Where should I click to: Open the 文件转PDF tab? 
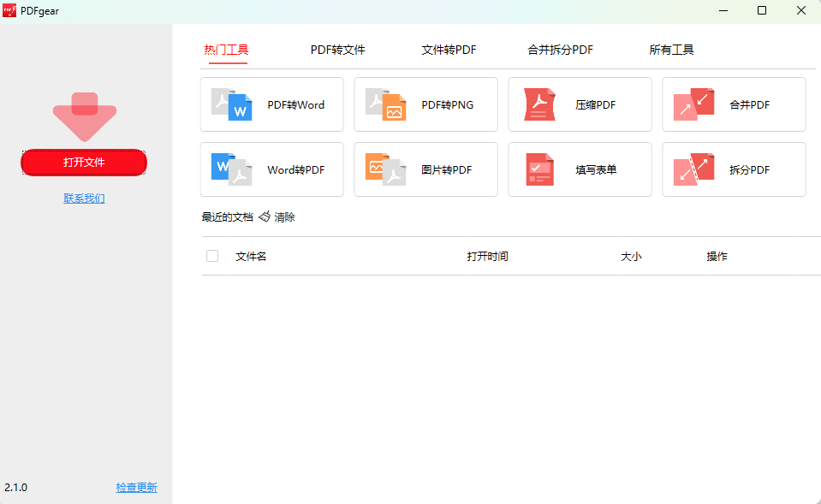coord(449,50)
